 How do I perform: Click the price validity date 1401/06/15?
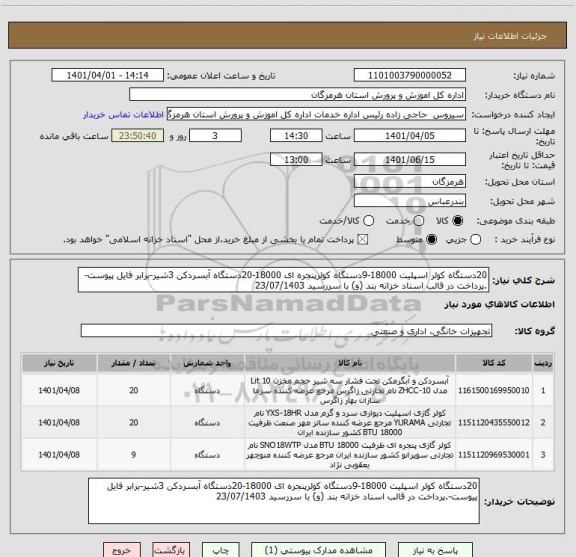coord(410,159)
